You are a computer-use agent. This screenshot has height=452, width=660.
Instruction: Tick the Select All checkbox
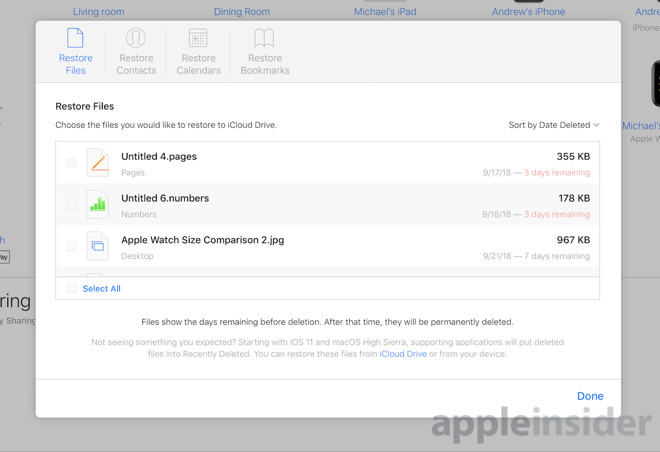[72, 288]
